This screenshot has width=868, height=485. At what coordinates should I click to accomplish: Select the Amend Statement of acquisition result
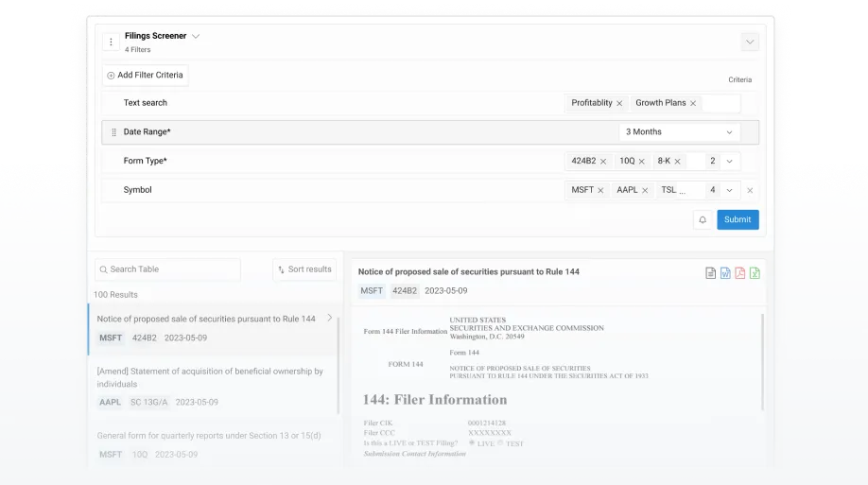click(x=213, y=387)
